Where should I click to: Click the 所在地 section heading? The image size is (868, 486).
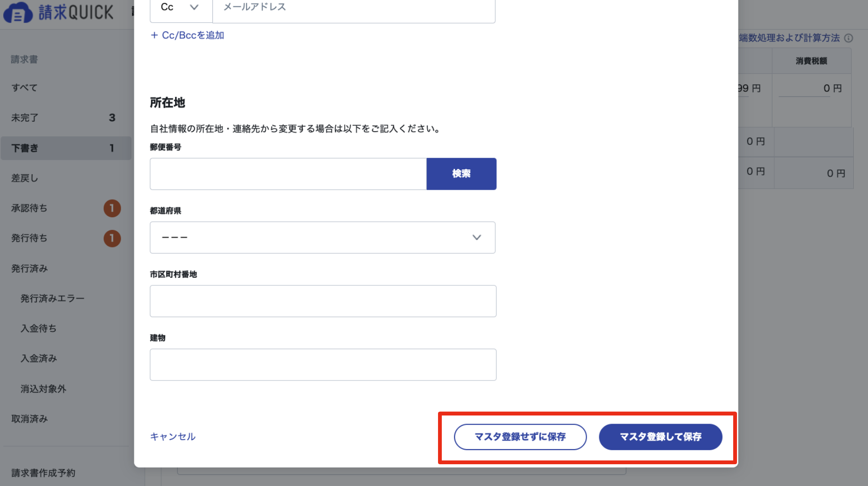coord(167,103)
